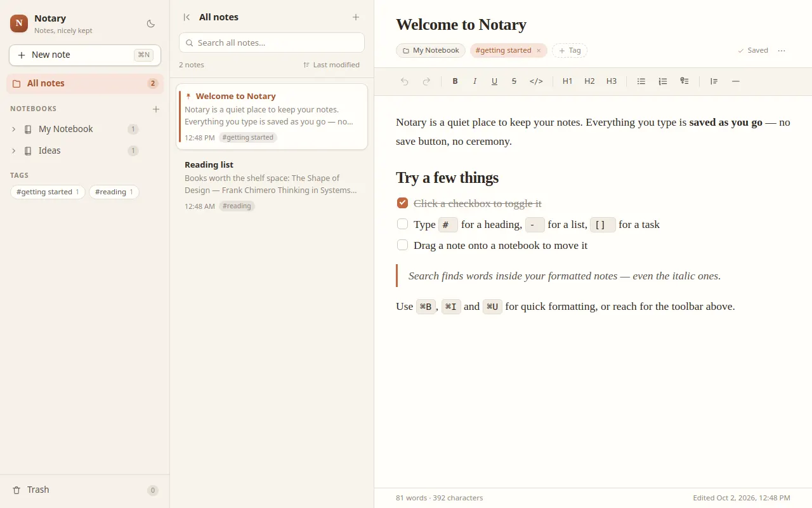This screenshot has width=812, height=508.
Task: Filter by #getting started tag in sidebar
Action: (48, 192)
